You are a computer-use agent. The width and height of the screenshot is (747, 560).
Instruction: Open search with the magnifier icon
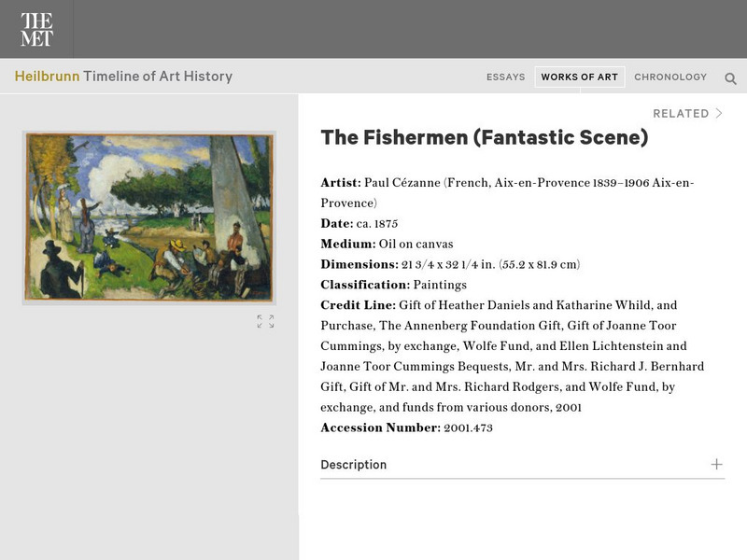731,78
